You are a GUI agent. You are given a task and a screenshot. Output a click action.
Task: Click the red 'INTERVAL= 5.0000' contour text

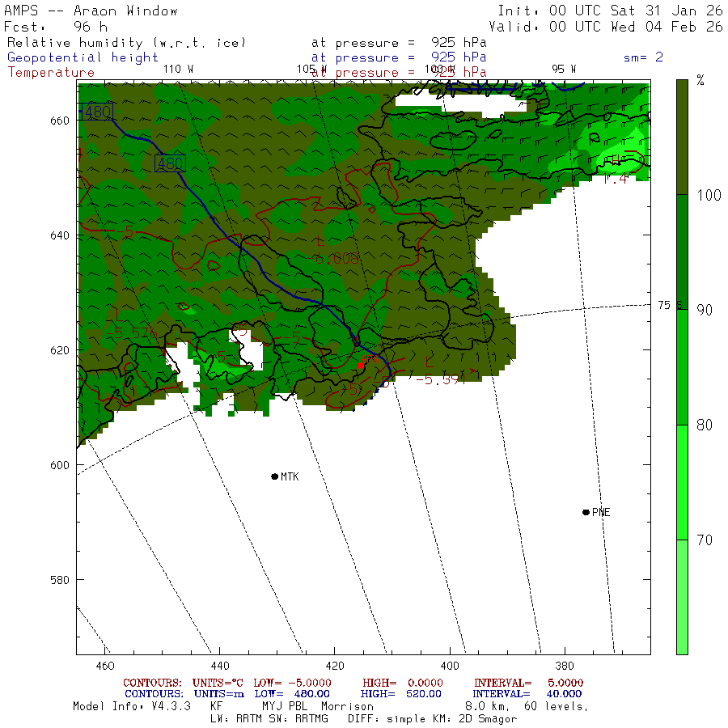[528, 683]
